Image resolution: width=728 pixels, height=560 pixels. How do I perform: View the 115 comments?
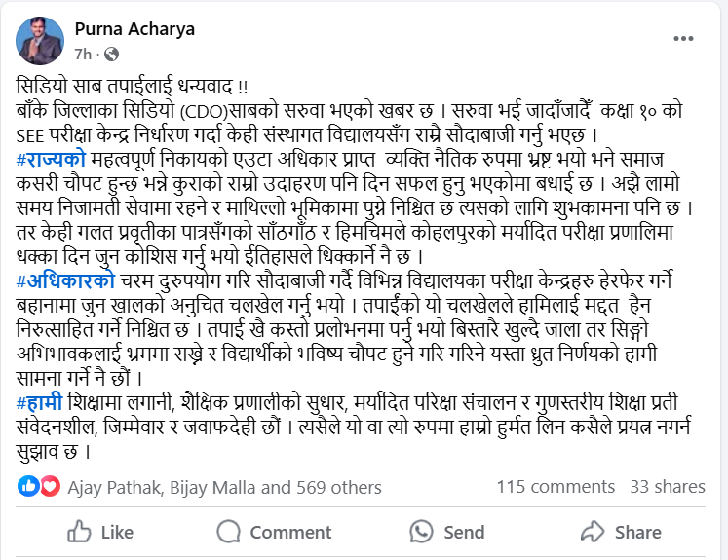(556, 487)
